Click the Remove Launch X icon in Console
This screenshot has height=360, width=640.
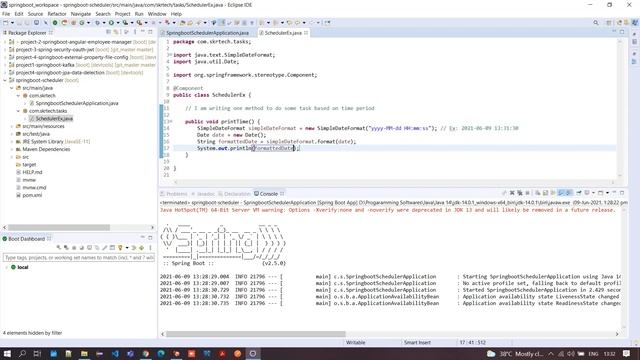pyautogui.click(x=512, y=193)
